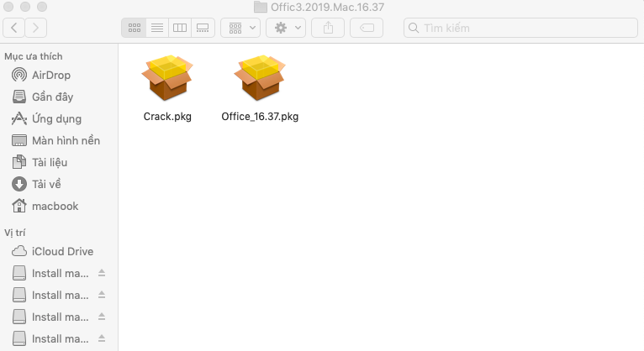Viewport: 644px width, 351px height.
Task: Click the magnifier search icon
Action: pos(414,28)
